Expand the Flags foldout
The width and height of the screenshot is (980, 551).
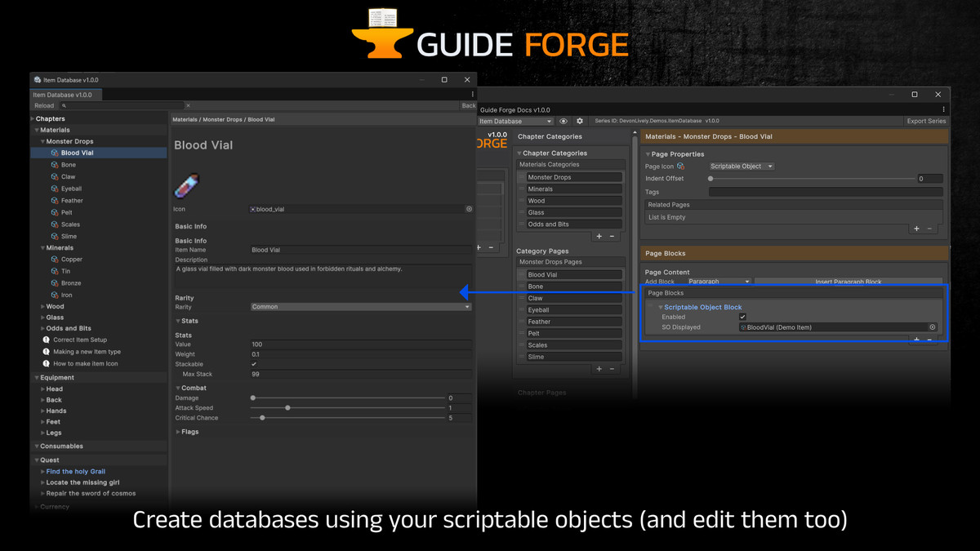pyautogui.click(x=179, y=432)
